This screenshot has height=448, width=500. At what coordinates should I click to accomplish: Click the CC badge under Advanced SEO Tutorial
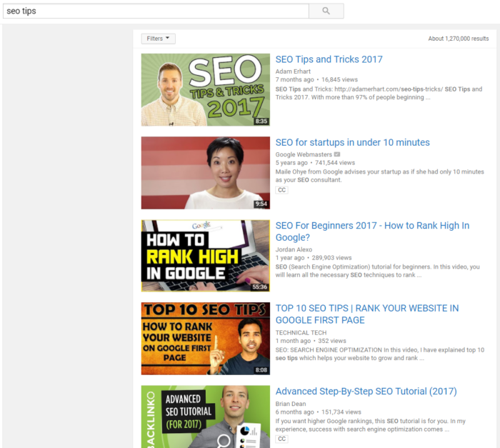[x=281, y=439]
